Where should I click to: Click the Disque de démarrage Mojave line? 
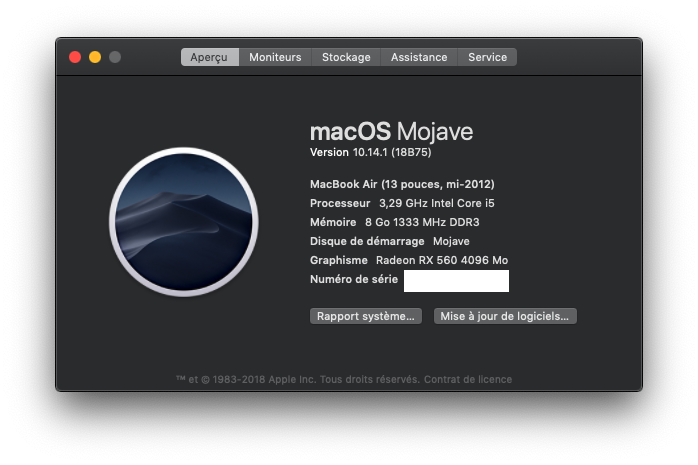pos(390,241)
